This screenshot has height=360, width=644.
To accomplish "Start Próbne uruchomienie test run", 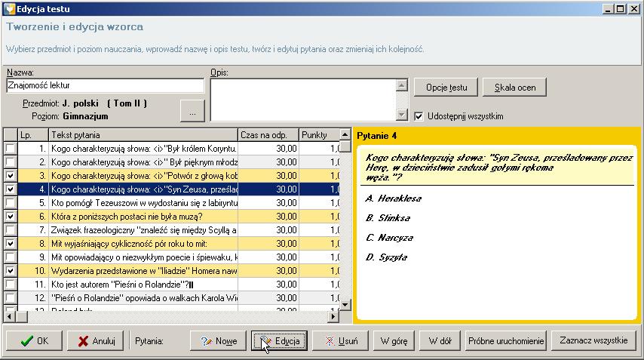I will click(x=506, y=340).
